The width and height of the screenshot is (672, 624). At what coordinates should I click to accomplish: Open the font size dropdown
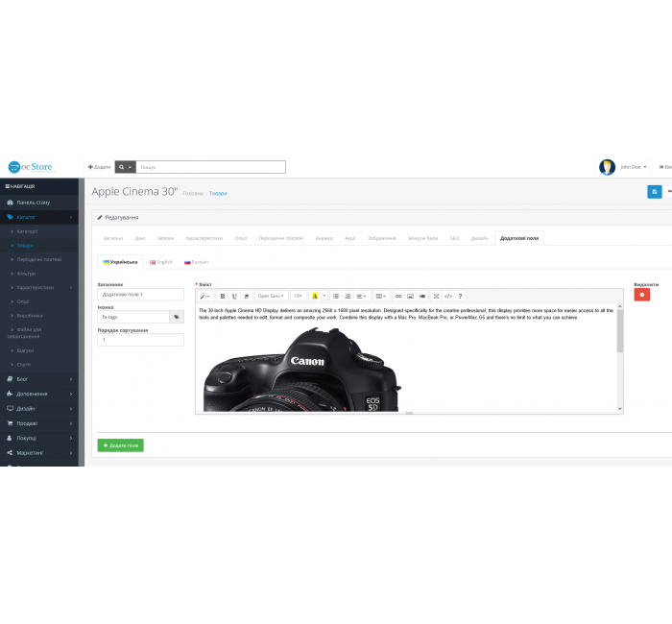tap(299, 296)
